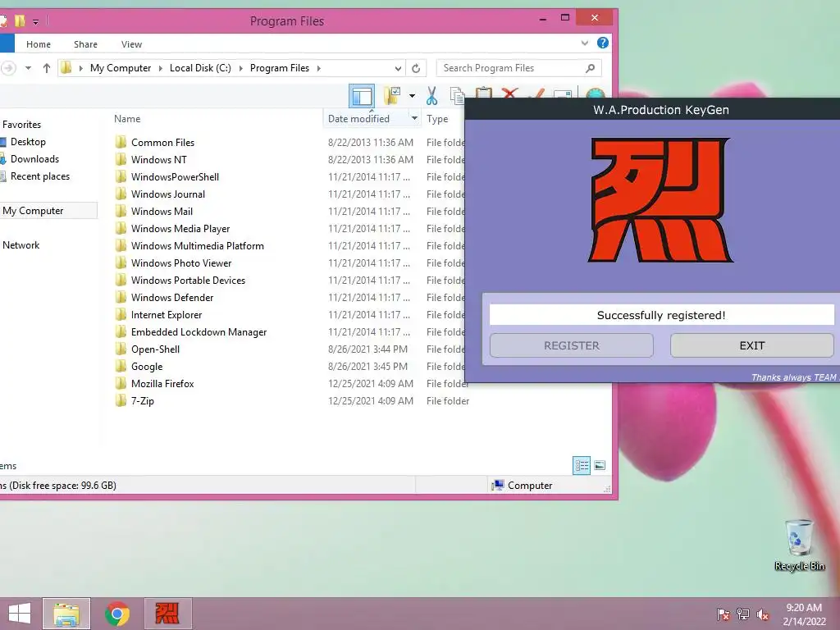The height and width of the screenshot is (630, 840).
Task: Select Windows Multimedia Platform folder icon
Action: (x=121, y=246)
